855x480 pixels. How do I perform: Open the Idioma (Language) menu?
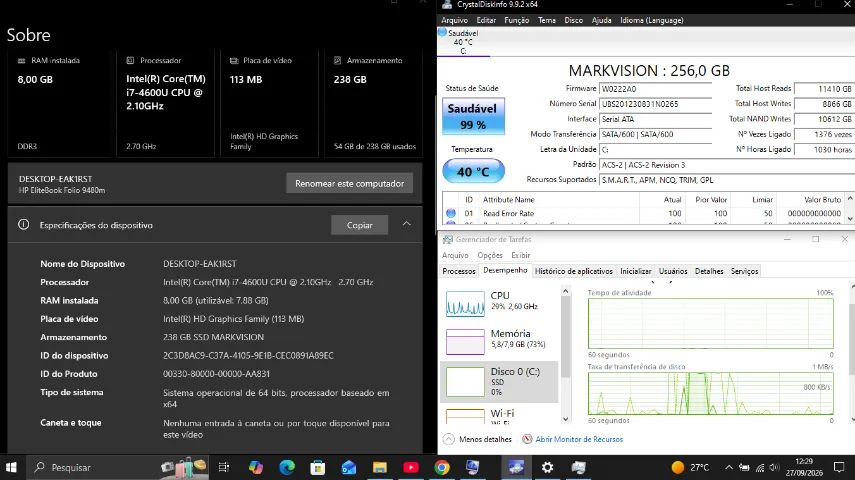click(652, 20)
